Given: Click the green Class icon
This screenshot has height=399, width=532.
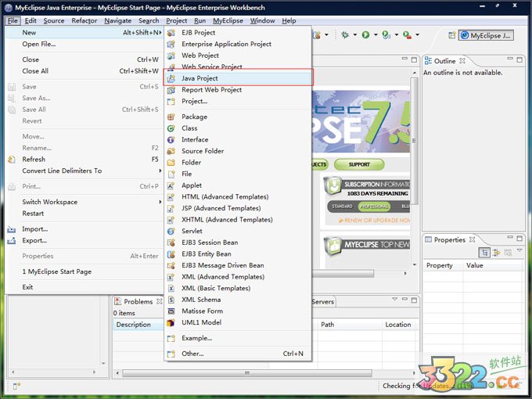Looking at the screenshot, I should 171,128.
